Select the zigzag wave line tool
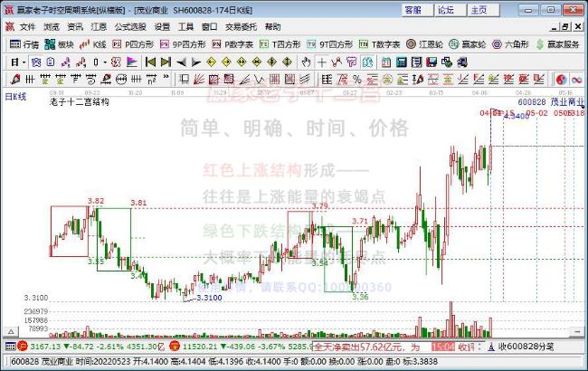Screen dimensions: 588x371 coord(260,79)
